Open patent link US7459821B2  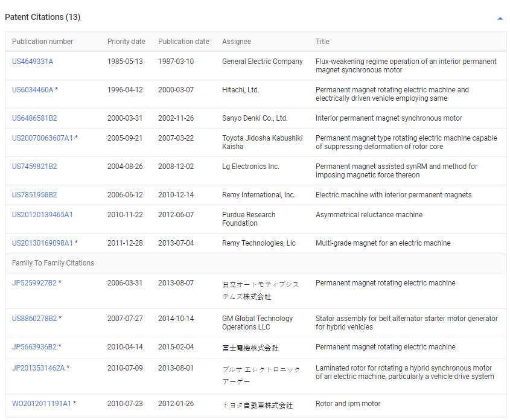coord(34,167)
